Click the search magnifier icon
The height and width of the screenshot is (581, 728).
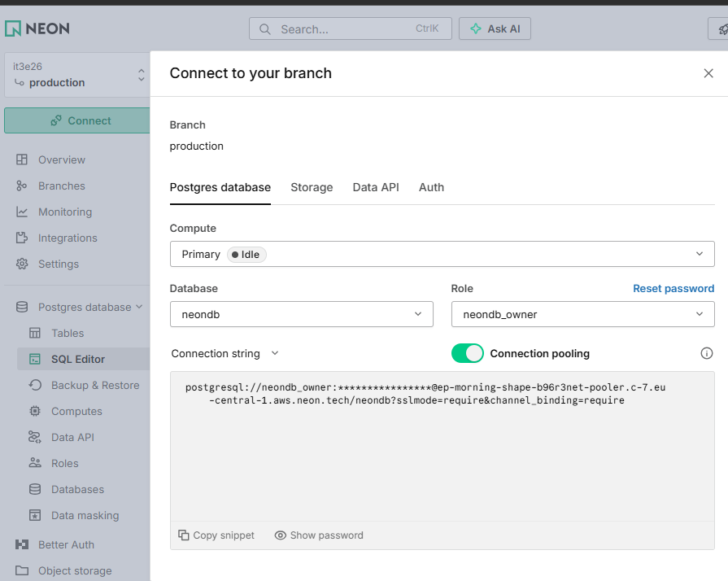pos(264,29)
